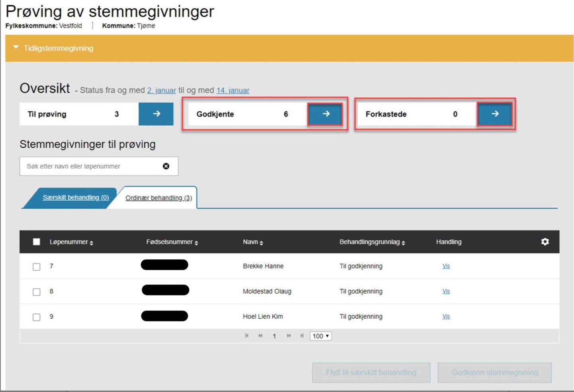Tick the select-all checkbox in table header
The image size is (574, 392).
coord(36,242)
